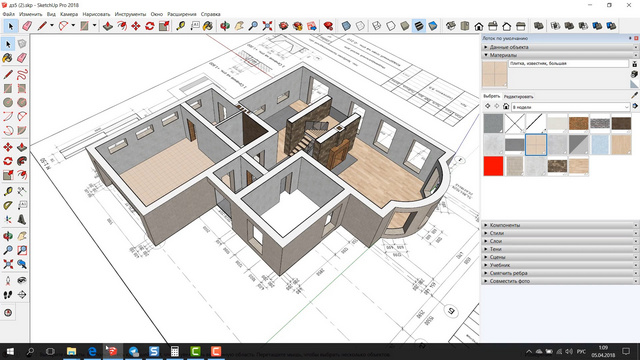Toggle Shaded With Textures style

pyautogui.click(x=419, y=26)
